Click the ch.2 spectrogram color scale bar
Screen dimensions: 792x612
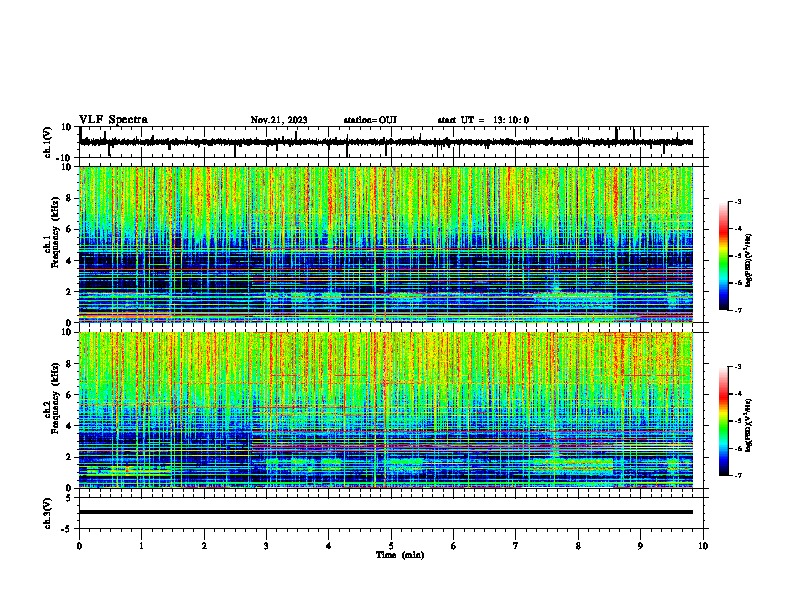(x=724, y=421)
